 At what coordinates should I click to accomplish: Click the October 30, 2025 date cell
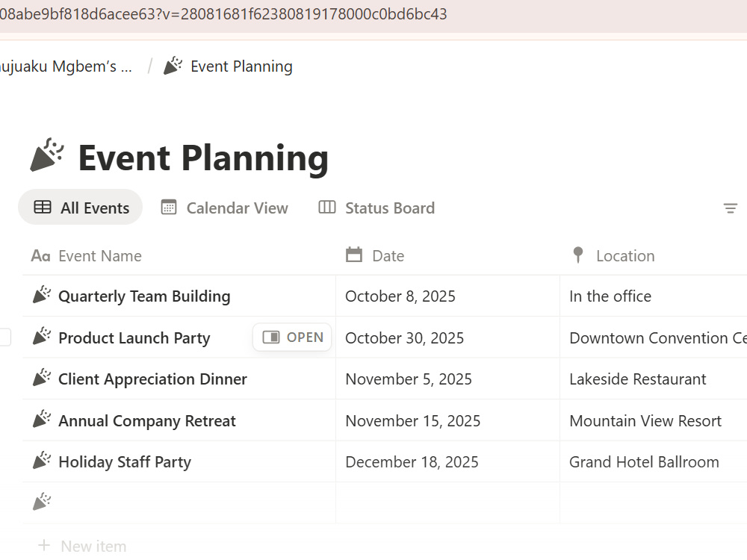click(447, 337)
